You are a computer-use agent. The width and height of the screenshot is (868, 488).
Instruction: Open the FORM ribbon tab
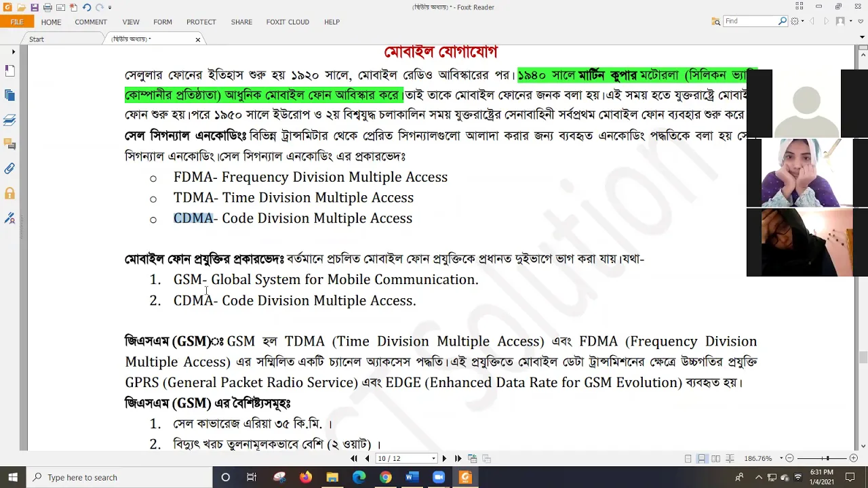tap(163, 22)
